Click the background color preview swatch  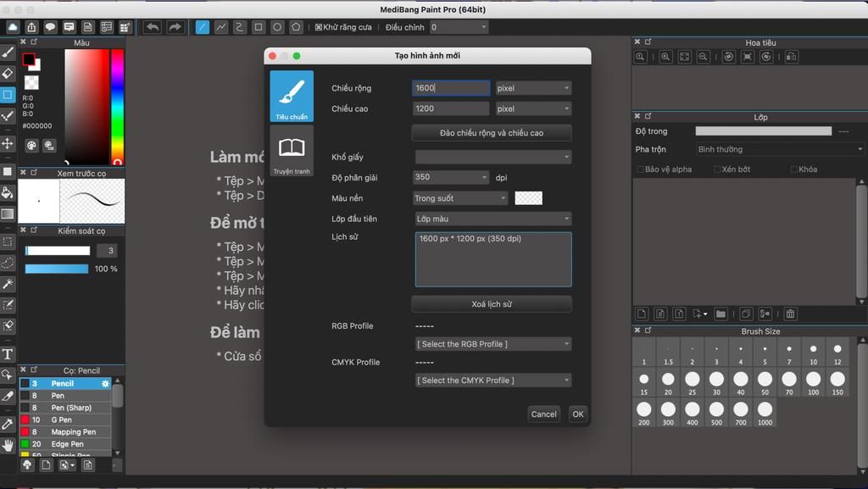[x=529, y=198]
